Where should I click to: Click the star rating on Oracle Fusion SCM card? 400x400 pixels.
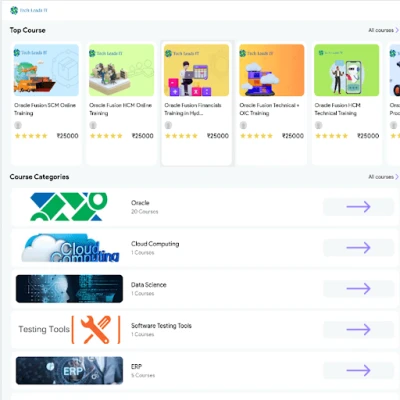point(31,136)
